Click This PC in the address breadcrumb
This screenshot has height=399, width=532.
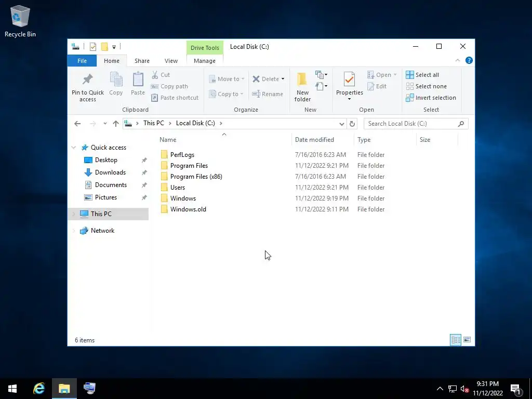[153, 123]
